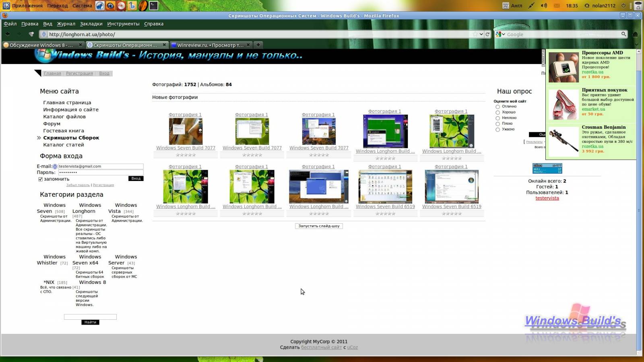The image size is (644, 362).
Task: Open the testervista user link
Action: tap(547, 198)
